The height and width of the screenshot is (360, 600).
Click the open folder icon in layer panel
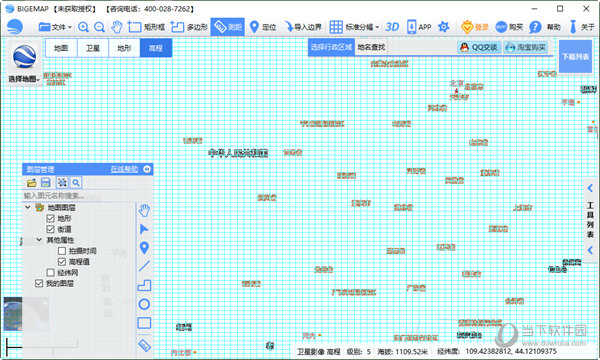pyautogui.click(x=32, y=182)
